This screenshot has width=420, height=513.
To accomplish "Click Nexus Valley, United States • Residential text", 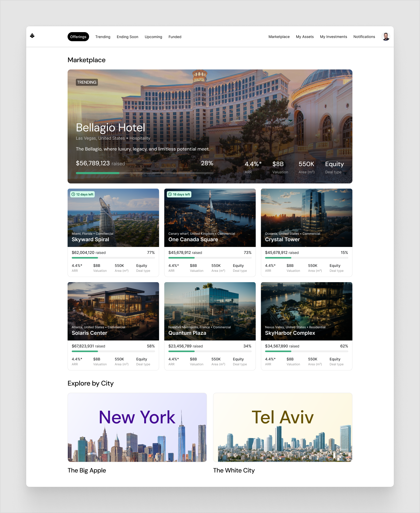I will tap(295, 327).
